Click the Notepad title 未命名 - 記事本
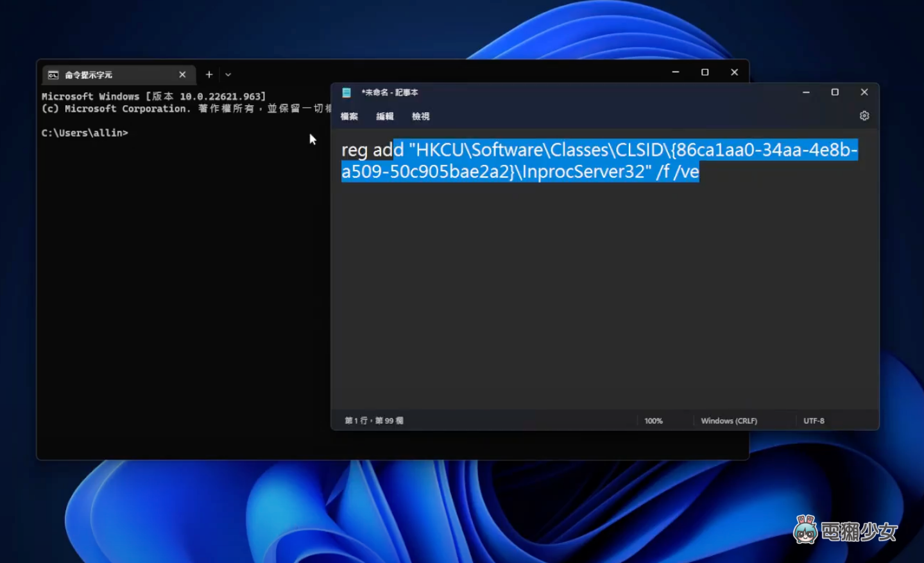This screenshot has height=563, width=924. 389,92
